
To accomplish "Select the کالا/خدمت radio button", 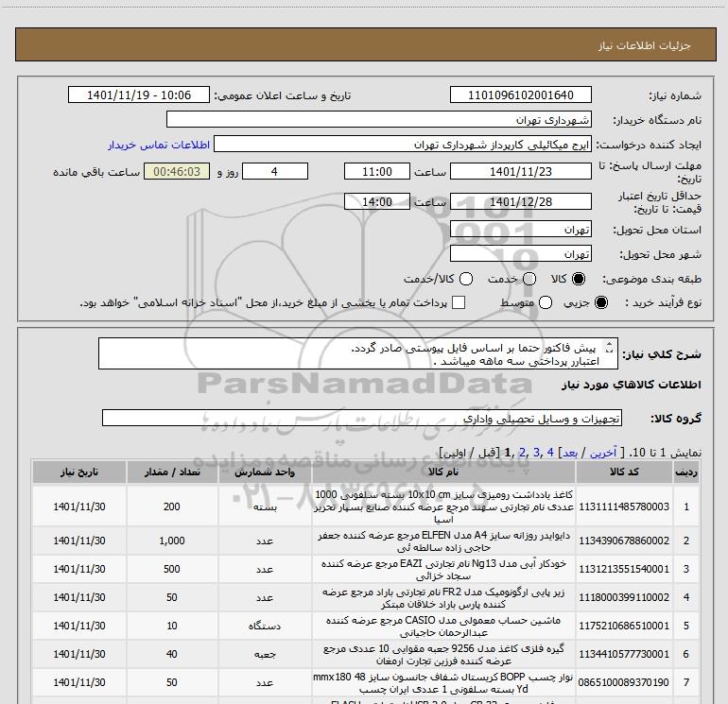I will tap(466, 279).
